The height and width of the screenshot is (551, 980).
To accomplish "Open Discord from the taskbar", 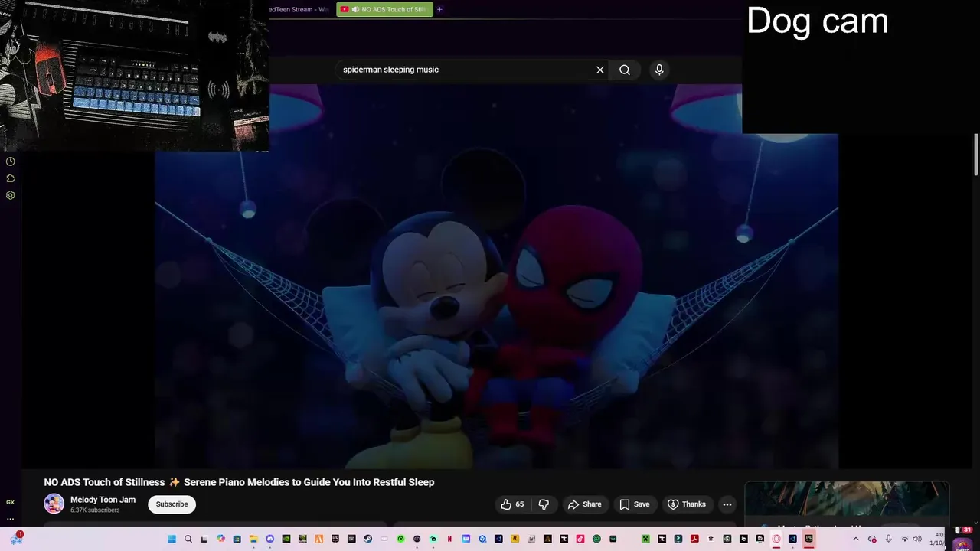I will (x=269, y=539).
